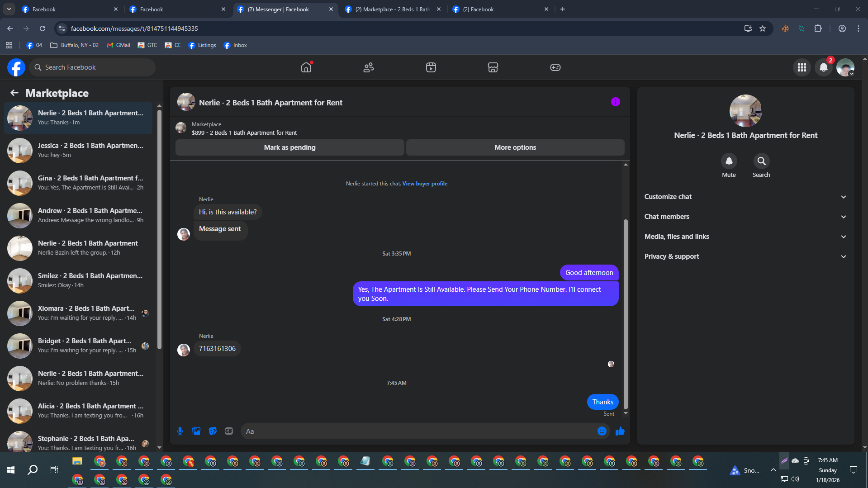Switch to the first Facebook tab
The width and height of the screenshot is (868, 488).
coord(70,9)
